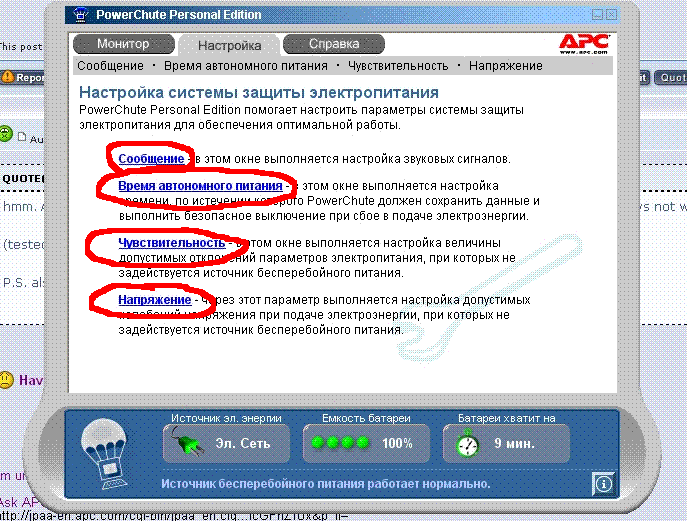Click the Quote button in forum page behind
687x521 pixels.
pyautogui.click(x=670, y=78)
